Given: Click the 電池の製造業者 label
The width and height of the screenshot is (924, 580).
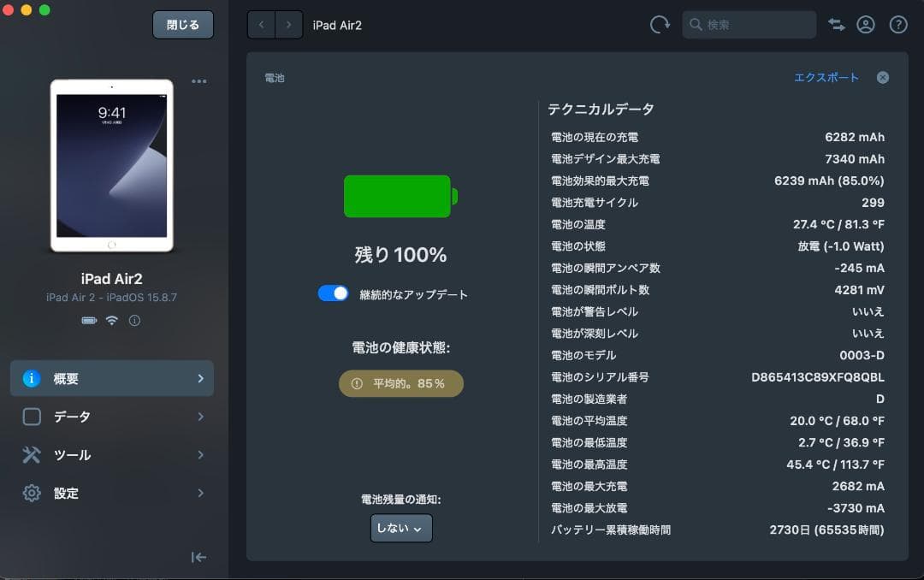Looking at the screenshot, I should (589, 399).
